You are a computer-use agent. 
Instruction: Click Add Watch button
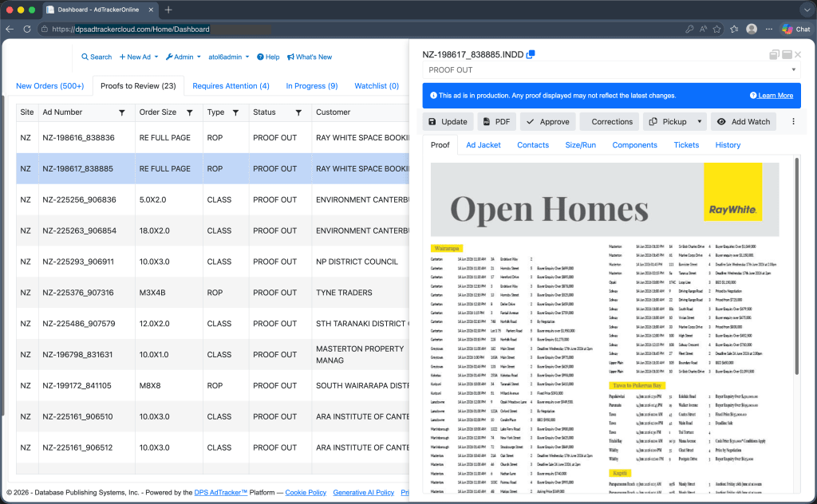[744, 121]
